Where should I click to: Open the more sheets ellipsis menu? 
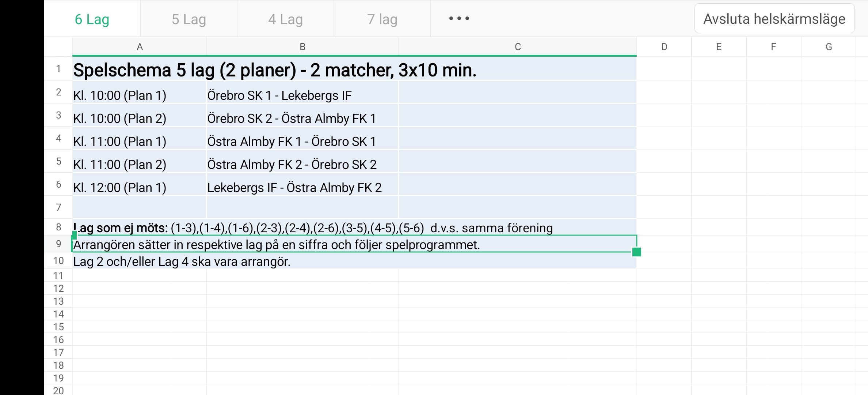tap(459, 19)
